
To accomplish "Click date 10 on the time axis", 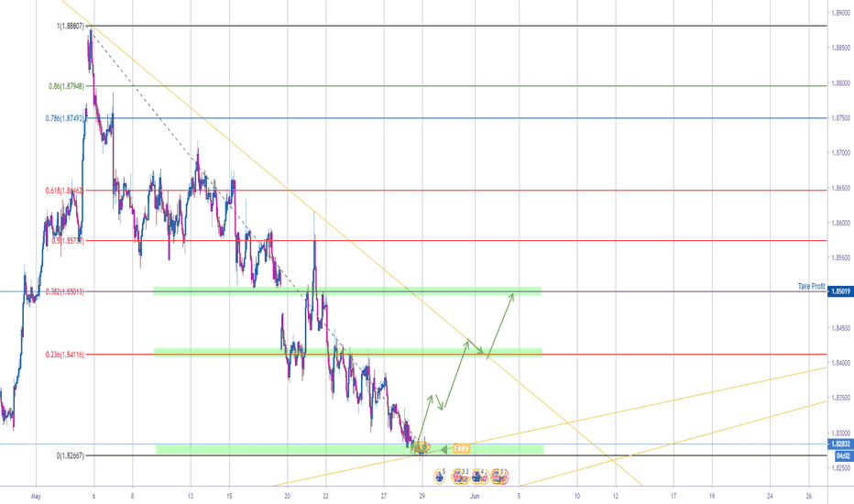I will coord(576,497).
